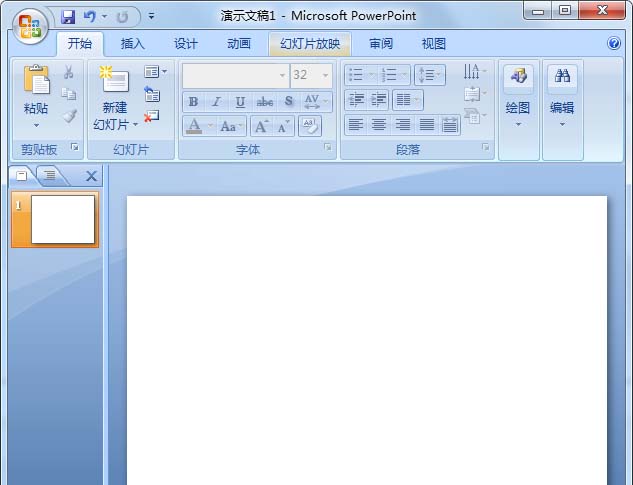
Task: Decrease font size with smaller A
Action: click(284, 126)
